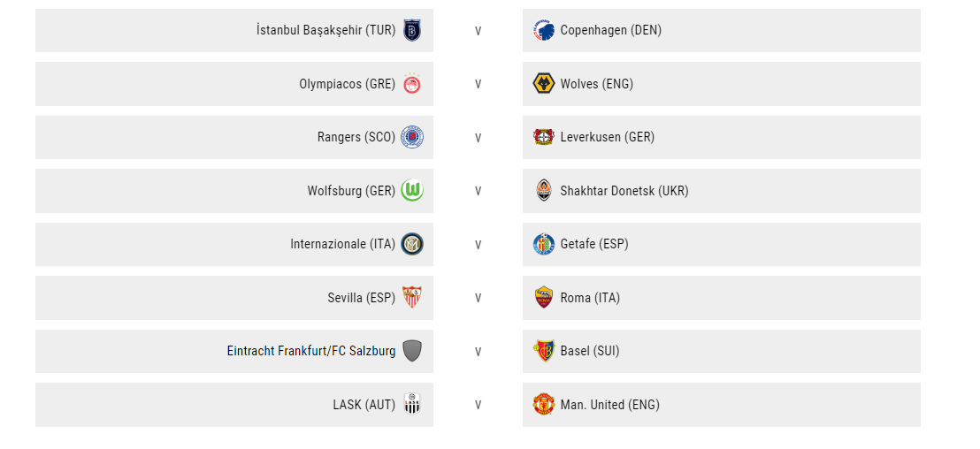This screenshot has height=449, width=980.
Task: Open the Man. United (ENG) team link
Action: 609,405
